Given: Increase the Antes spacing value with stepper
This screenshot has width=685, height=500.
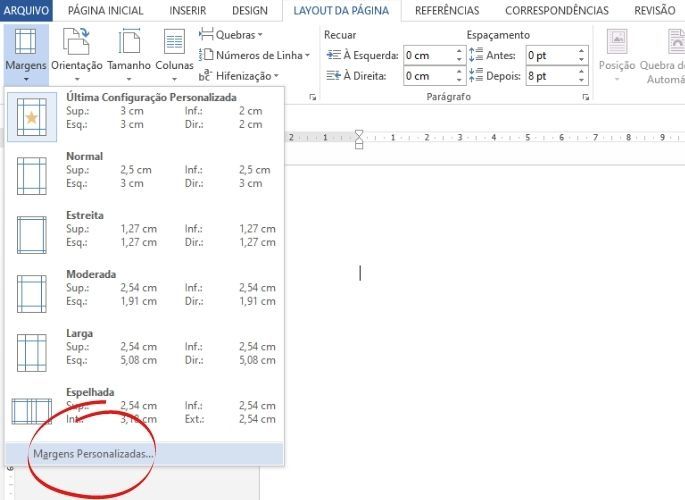Looking at the screenshot, I should click(581, 52).
